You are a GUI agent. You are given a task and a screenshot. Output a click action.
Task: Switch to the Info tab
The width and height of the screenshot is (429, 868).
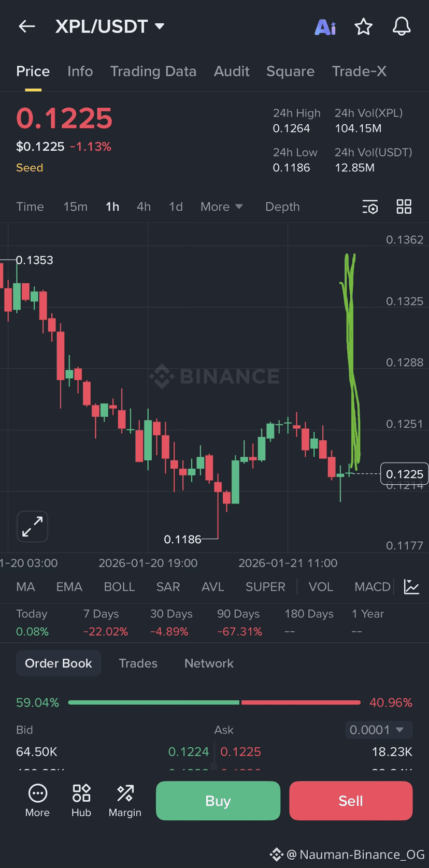click(80, 71)
